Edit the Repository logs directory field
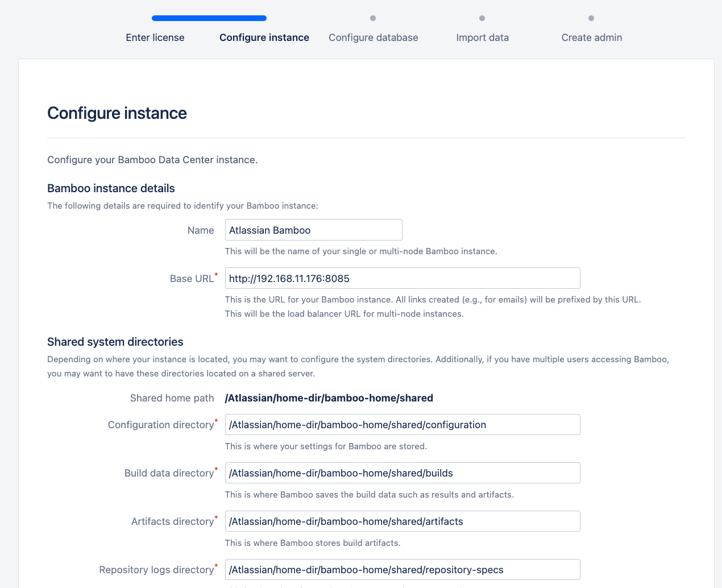 [403, 569]
